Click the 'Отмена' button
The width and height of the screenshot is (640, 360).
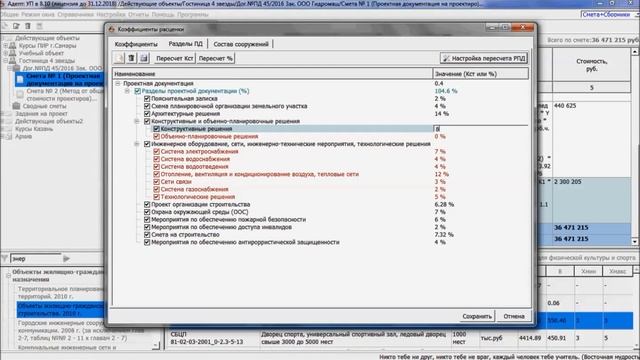click(x=514, y=316)
